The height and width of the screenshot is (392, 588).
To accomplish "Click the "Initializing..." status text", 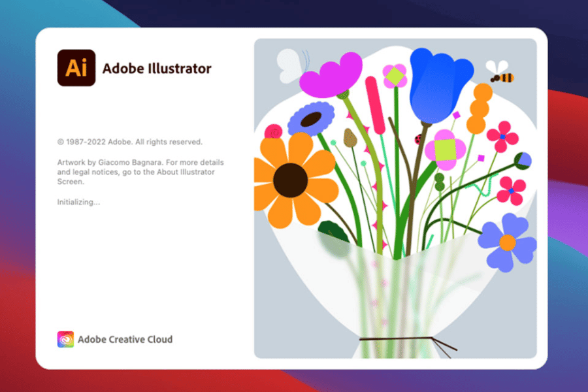I will point(78,202).
